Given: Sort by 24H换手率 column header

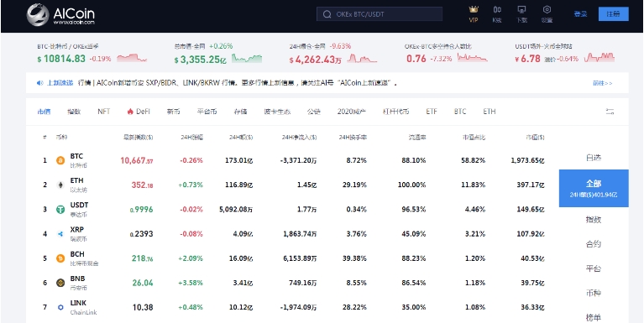Looking at the screenshot, I should (x=353, y=138).
